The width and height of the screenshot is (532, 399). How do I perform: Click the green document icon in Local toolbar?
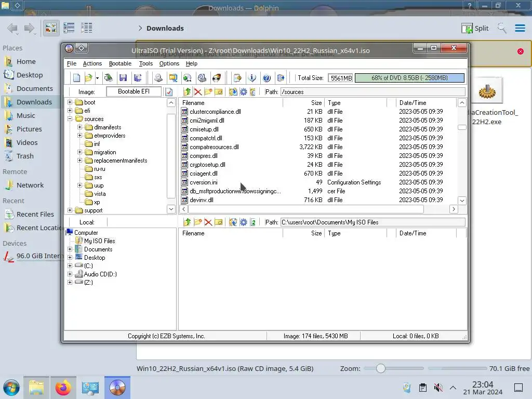click(x=253, y=222)
